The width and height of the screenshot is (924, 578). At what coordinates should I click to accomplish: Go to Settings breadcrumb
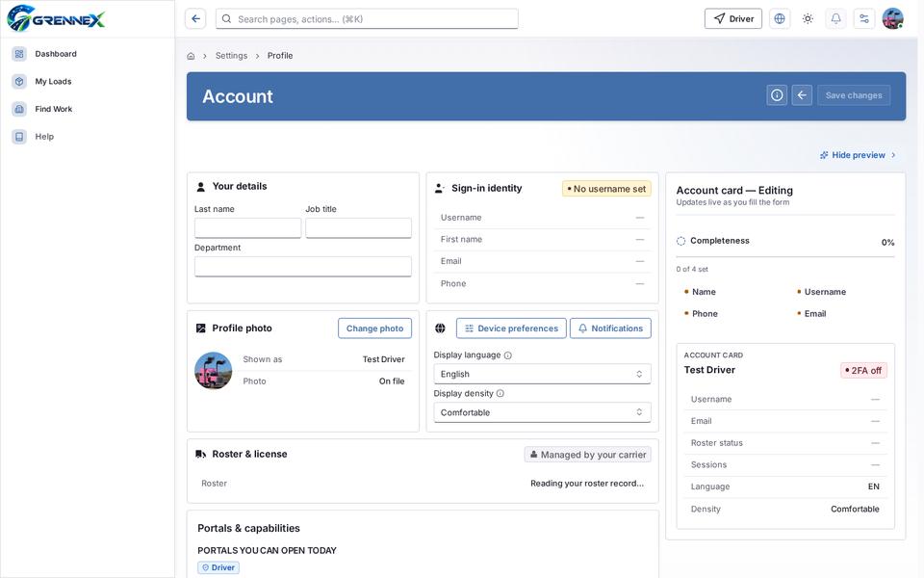pyautogui.click(x=231, y=56)
